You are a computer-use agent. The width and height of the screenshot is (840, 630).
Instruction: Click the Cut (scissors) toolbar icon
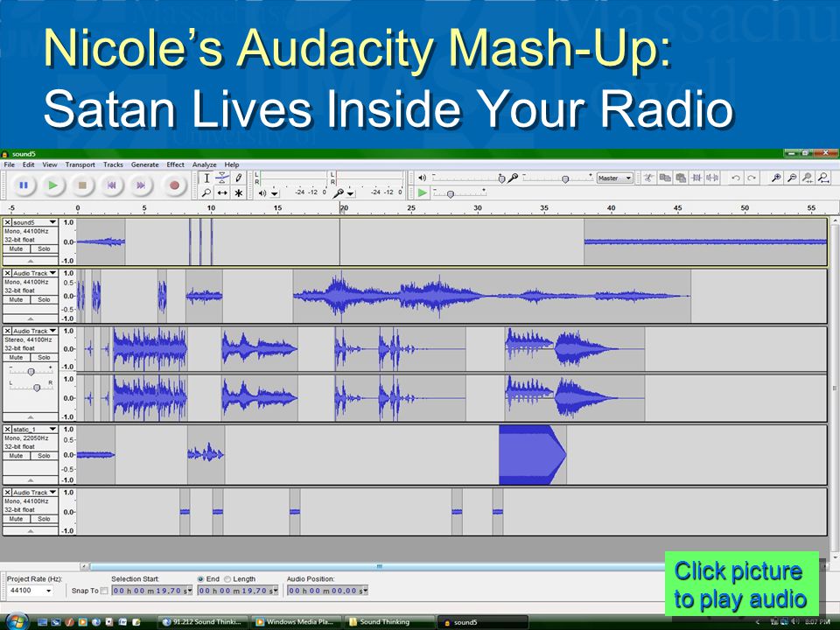(648, 178)
